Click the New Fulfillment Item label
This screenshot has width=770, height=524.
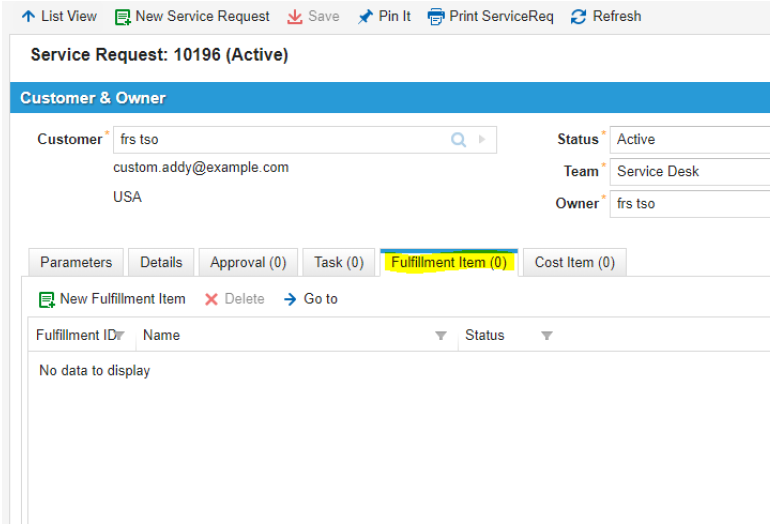[x=123, y=299]
